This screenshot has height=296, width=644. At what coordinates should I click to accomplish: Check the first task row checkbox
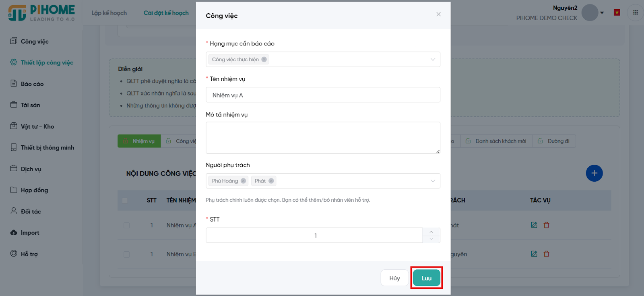[127, 226]
